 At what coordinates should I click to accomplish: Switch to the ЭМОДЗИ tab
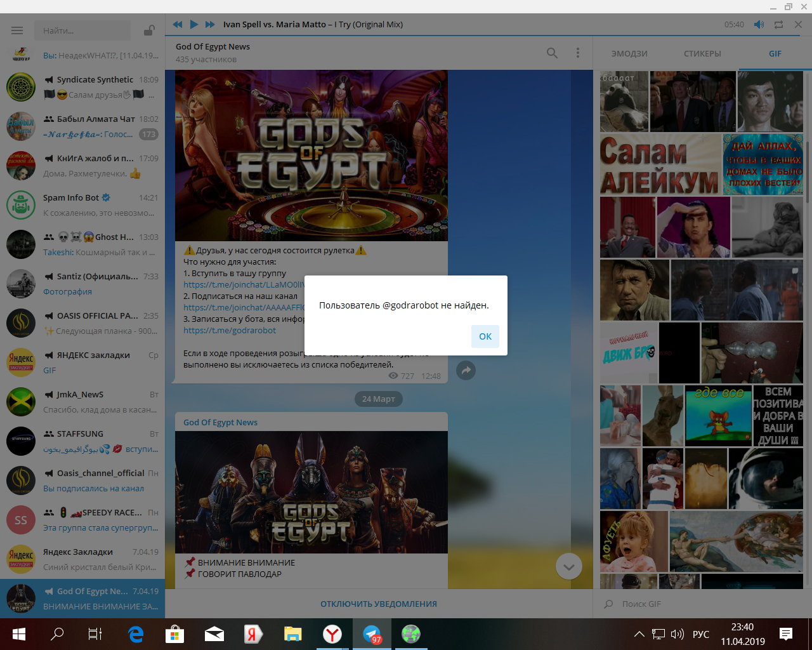tap(629, 54)
